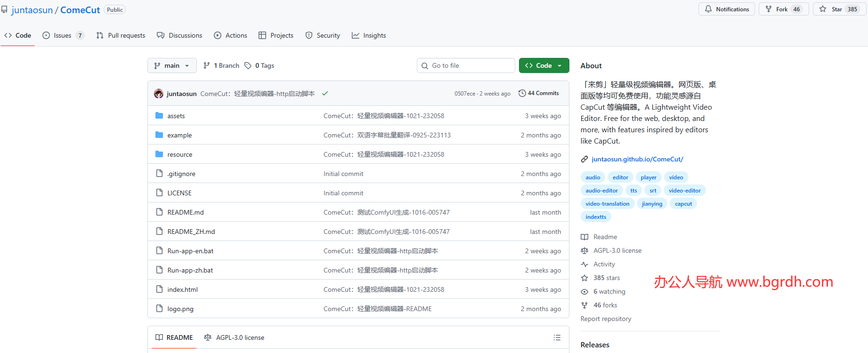The width and height of the screenshot is (868, 353).
Task: Open the README_ZH.md file
Action: 191,232
